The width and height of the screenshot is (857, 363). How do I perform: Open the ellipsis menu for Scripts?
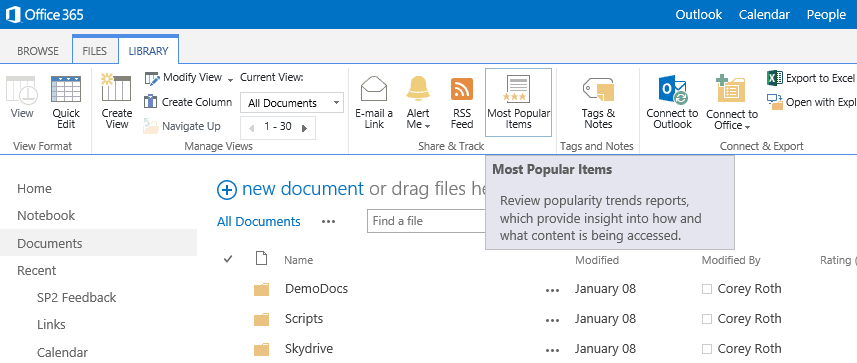[553, 320]
